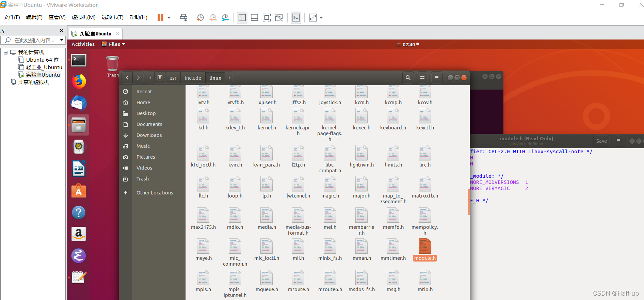Image resolution: width=644 pixels, height=300 pixels.
Task: Open the library search dropdown arrow
Action: pos(62,40)
